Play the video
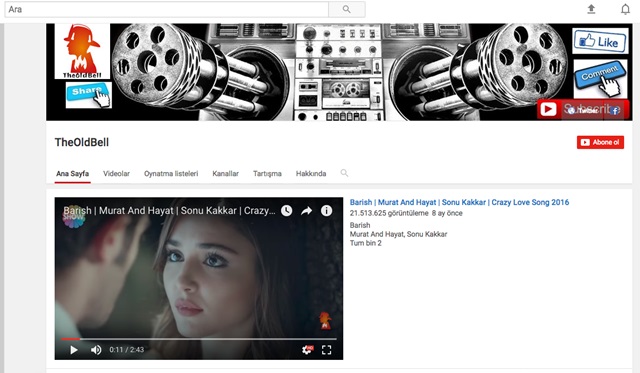Image resolution: width=640 pixels, height=373 pixels. [73, 350]
